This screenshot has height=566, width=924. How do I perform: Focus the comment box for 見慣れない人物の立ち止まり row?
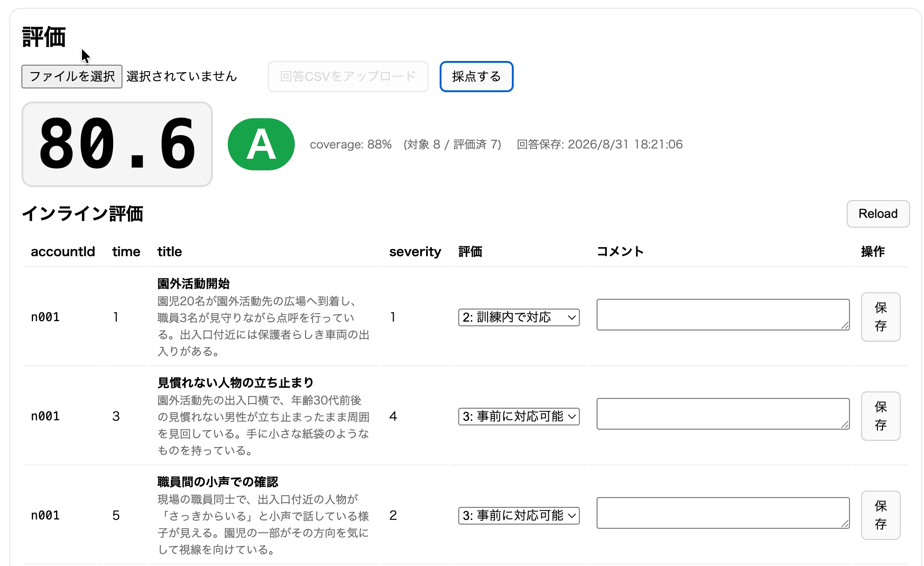(x=723, y=414)
